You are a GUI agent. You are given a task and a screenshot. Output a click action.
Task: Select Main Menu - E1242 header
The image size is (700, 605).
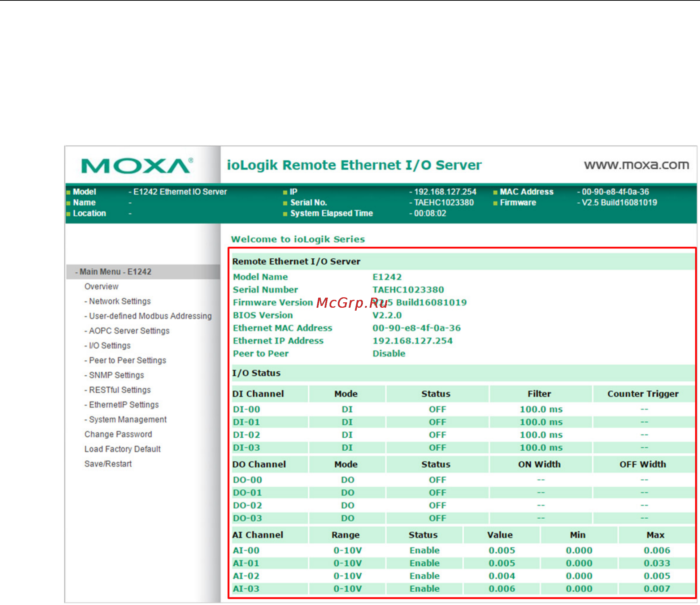[x=143, y=272]
